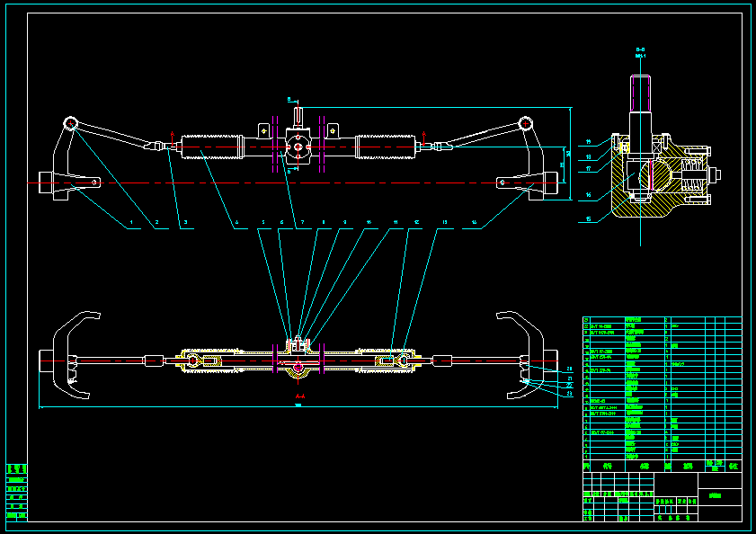Viewport: 756px width, 534px height.
Task: Click callout number 23 near right knuckle
Action: pos(569,394)
